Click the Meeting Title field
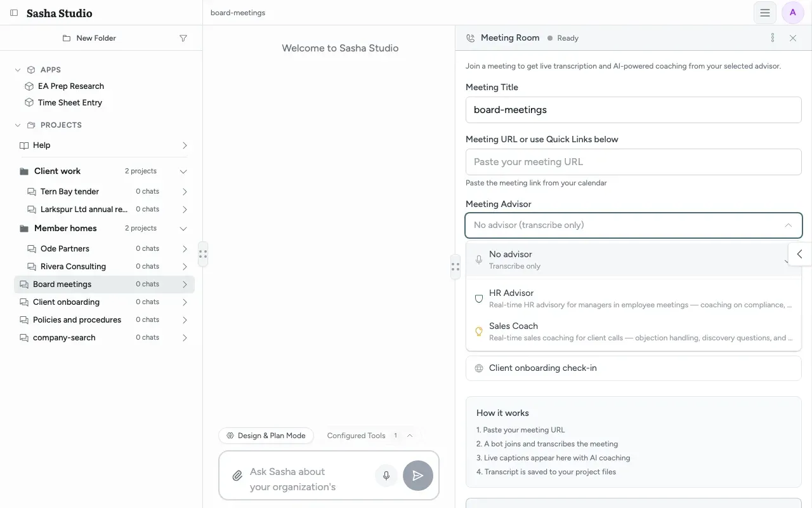Image resolution: width=812 pixels, height=508 pixels. point(634,110)
